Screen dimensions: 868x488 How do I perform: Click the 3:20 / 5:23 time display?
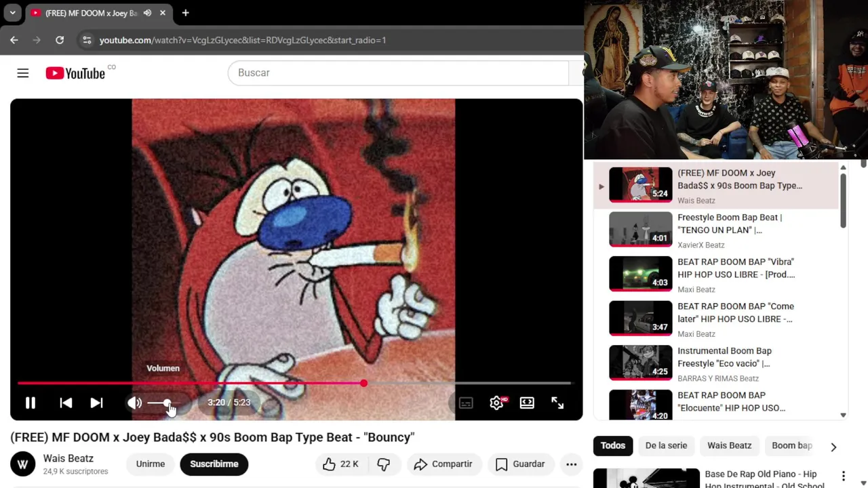click(x=229, y=403)
